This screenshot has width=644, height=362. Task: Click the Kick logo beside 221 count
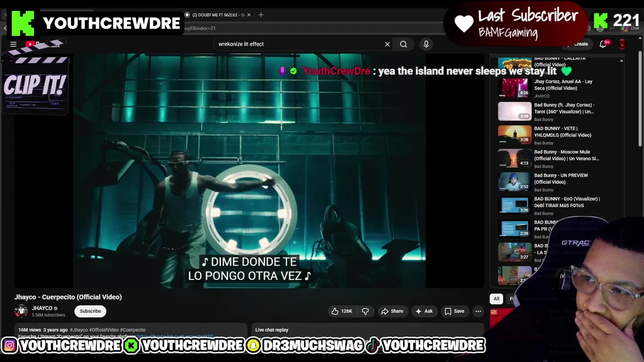tap(601, 21)
